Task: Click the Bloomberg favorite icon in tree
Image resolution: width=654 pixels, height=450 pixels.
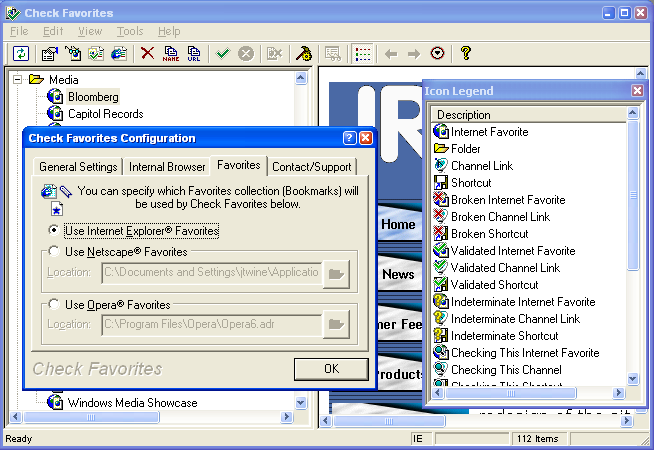Action: click(x=55, y=96)
